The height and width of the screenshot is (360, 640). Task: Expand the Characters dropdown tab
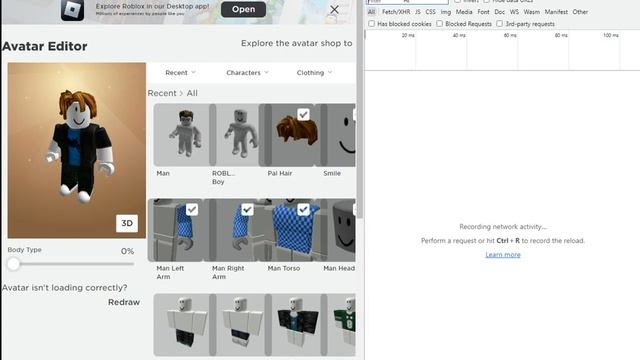click(247, 73)
